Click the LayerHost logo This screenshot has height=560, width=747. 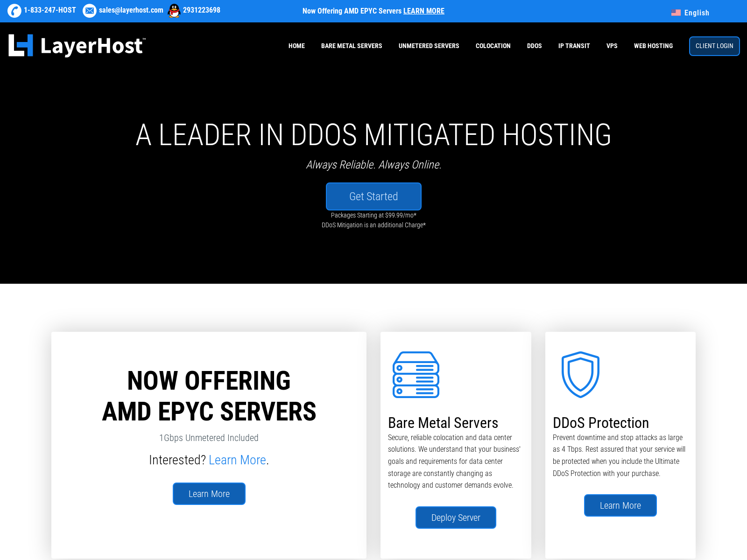(x=77, y=46)
